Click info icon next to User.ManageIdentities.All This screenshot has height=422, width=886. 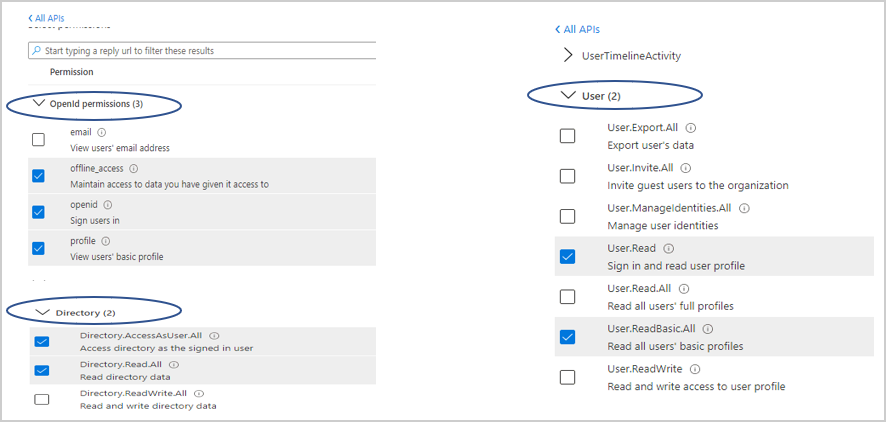click(x=744, y=208)
